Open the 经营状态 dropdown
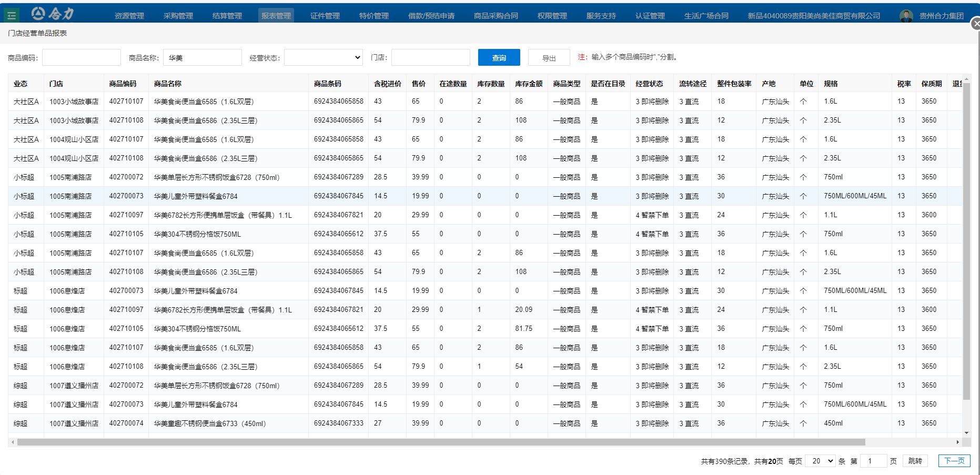The width and height of the screenshot is (980, 475). [x=324, y=57]
